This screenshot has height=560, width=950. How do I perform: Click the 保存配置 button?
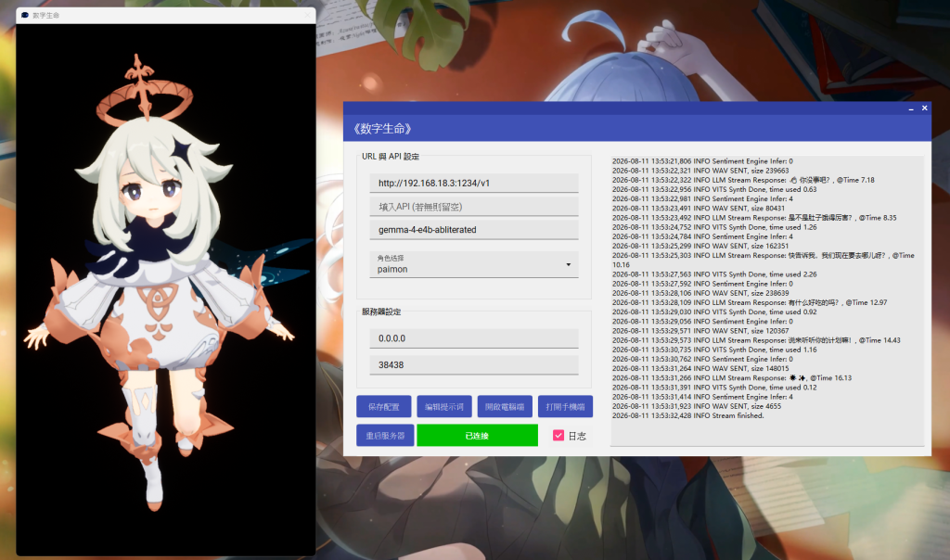(383, 406)
